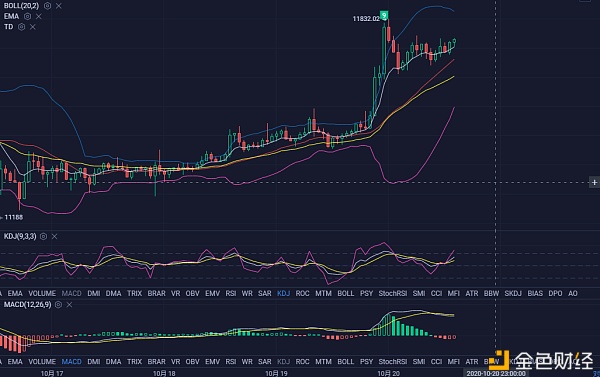Select CCI tab in bottom row under MACD panel

click(437, 362)
